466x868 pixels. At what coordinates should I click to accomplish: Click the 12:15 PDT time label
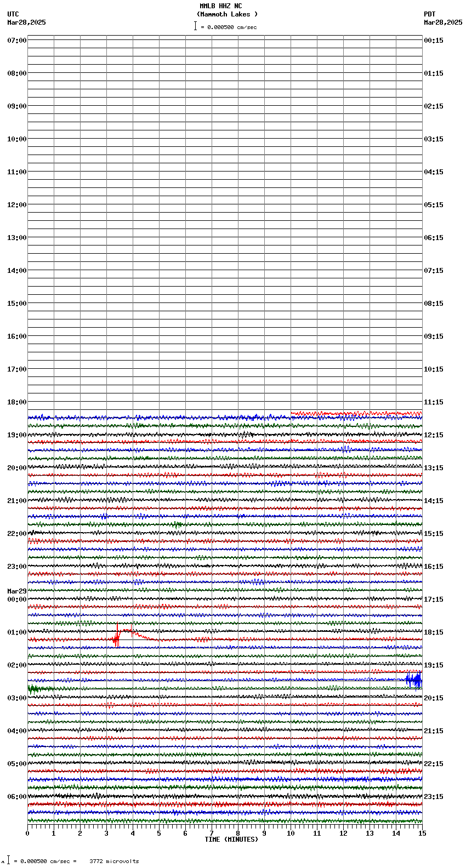[434, 435]
